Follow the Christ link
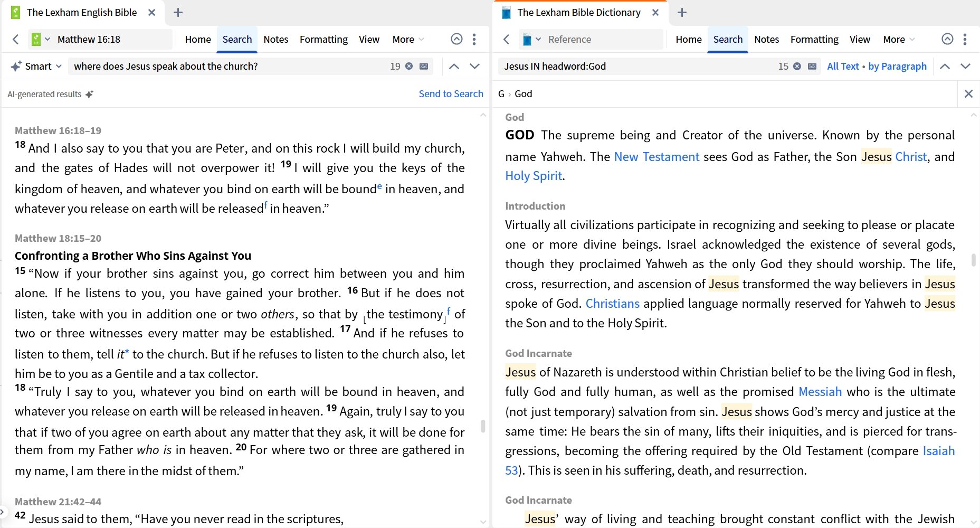This screenshot has width=980, height=528. [x=911, y=157]
